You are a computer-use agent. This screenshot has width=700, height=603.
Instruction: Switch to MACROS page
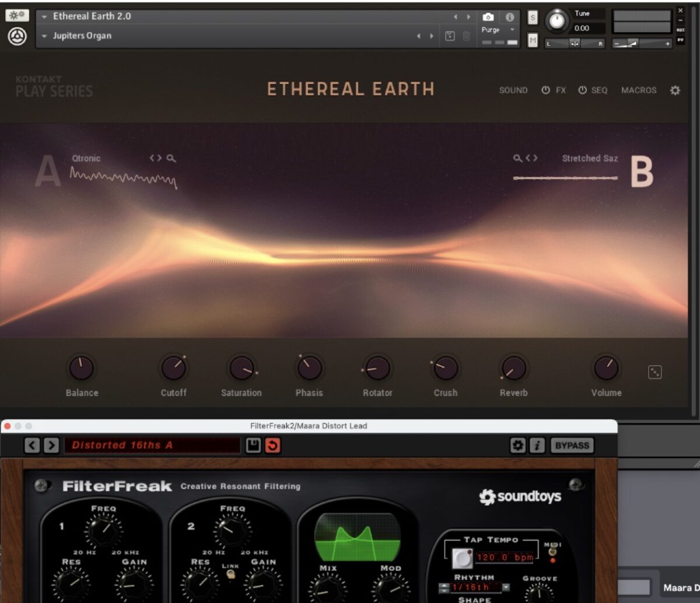pyautogui.click(x=639, y=90)
